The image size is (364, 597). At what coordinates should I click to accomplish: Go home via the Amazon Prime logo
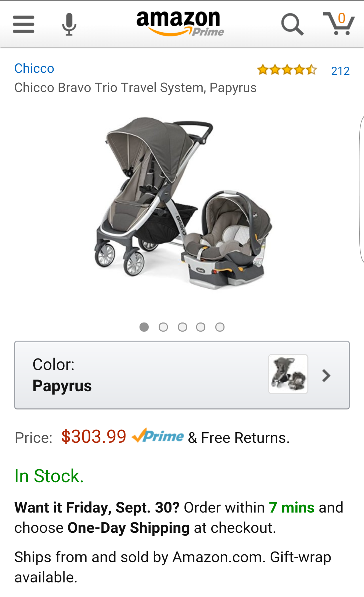point(180,23)
